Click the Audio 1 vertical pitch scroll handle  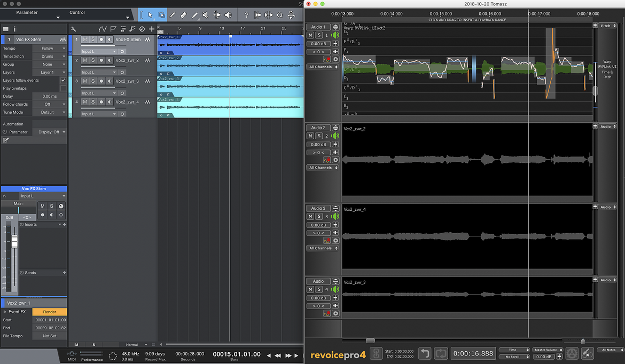[x=595, y=91]
